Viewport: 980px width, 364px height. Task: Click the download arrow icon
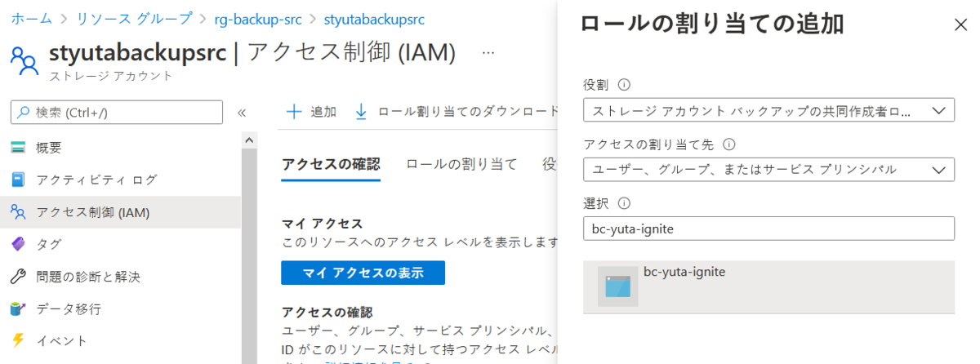click(361, 112)
